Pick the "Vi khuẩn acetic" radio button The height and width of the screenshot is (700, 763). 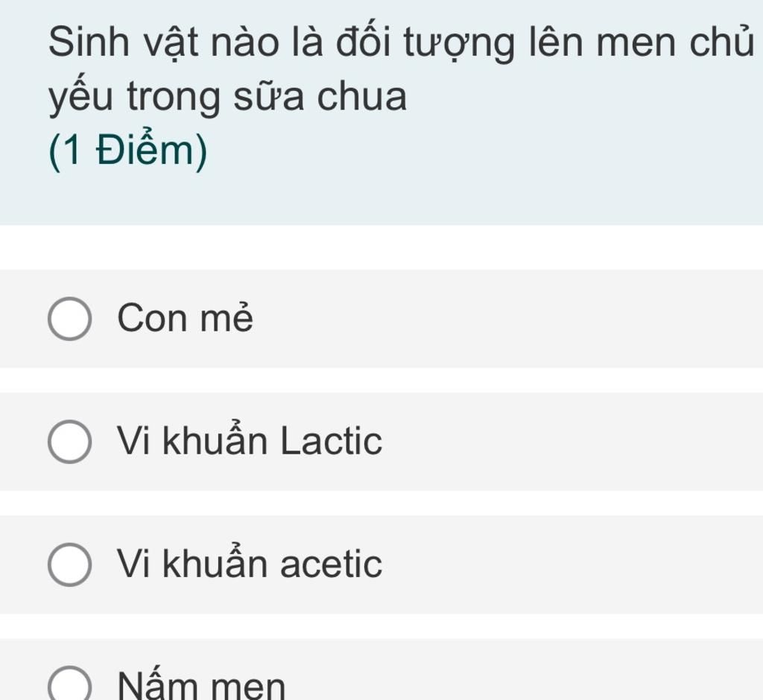click(69, 564)
